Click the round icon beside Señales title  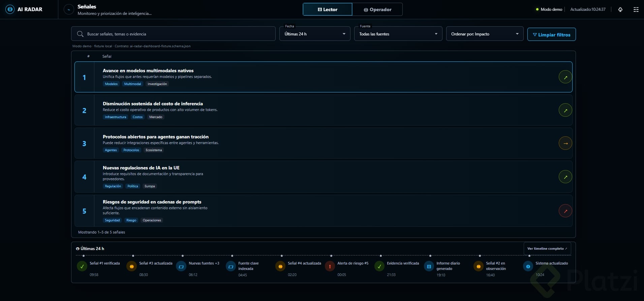pyautogui.click(x=69, y=9)
